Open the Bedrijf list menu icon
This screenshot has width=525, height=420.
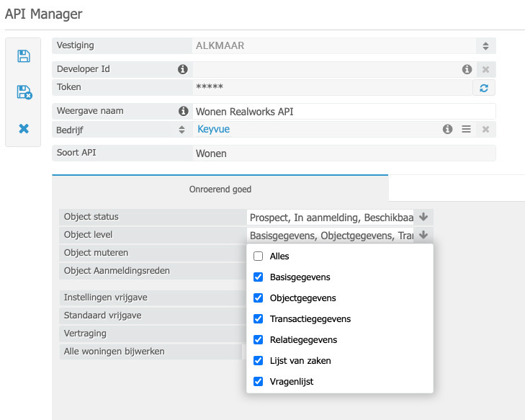pos(466,129)
